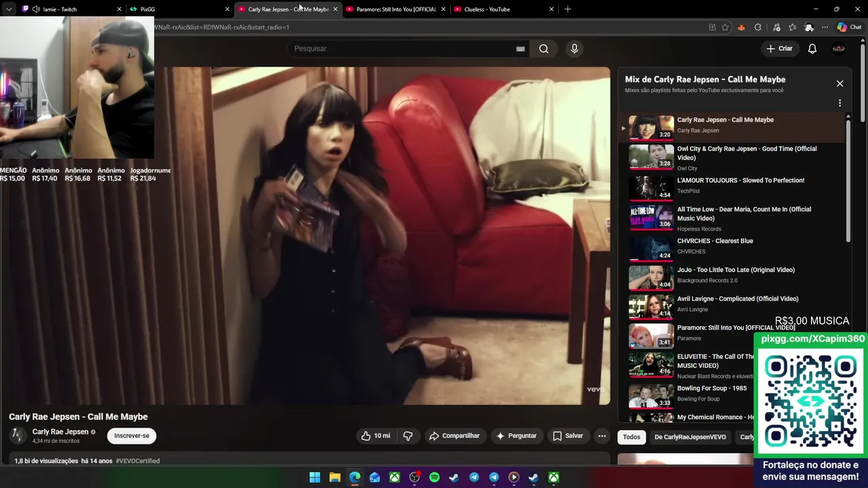Add this page to browser favorites

pyautogui.click(x=725, y=27)
